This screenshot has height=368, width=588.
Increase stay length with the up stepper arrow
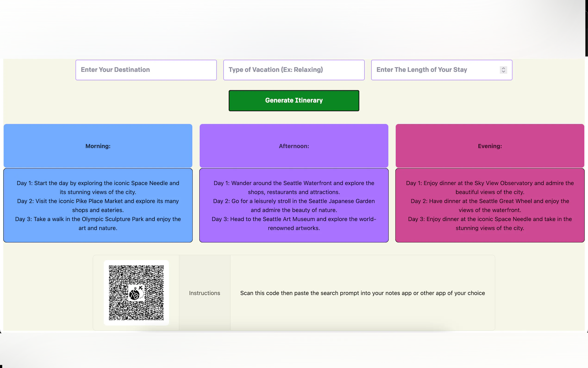click(504, 68)
